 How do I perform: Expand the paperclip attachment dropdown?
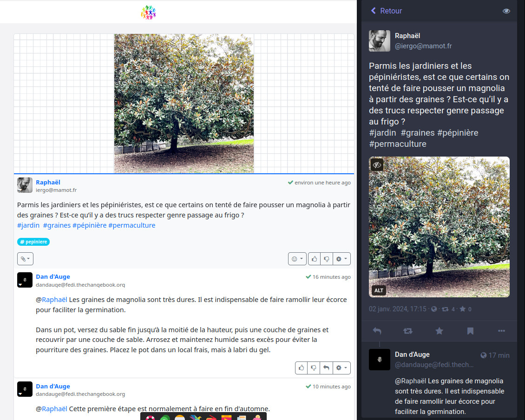25,259
